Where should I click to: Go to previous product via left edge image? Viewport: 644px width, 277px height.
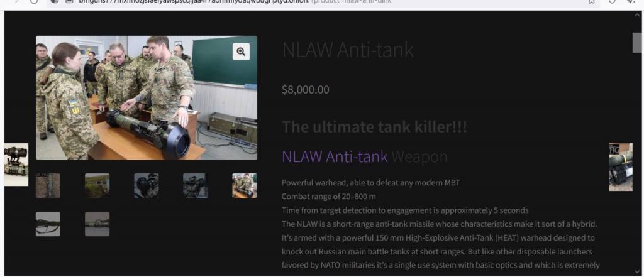coord(16,165)
